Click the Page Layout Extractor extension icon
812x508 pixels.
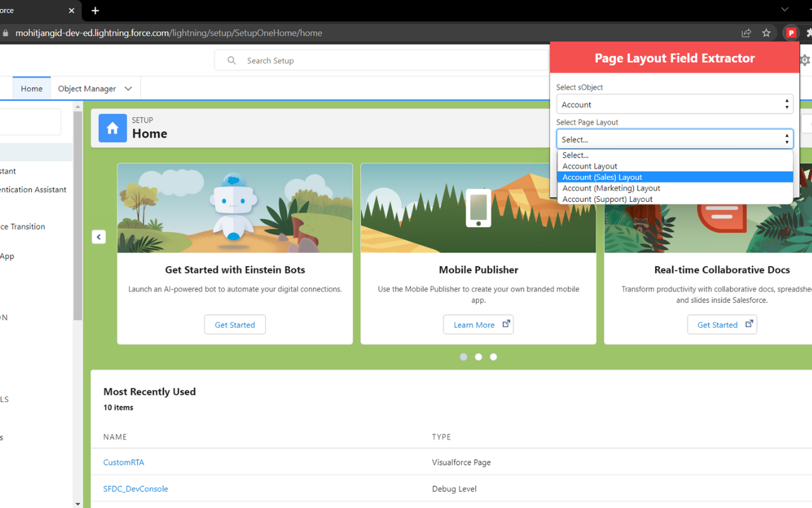click(x=791, y=33)
